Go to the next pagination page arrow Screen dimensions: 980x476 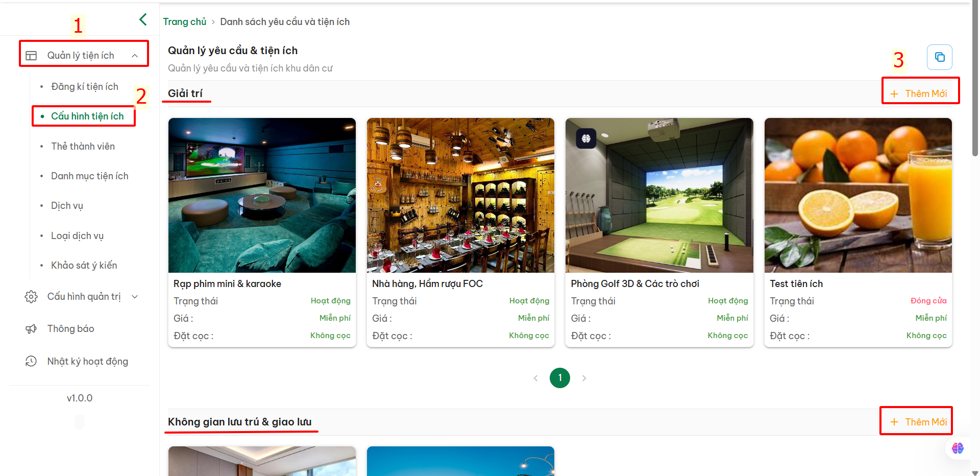click(x=584, y=378)
